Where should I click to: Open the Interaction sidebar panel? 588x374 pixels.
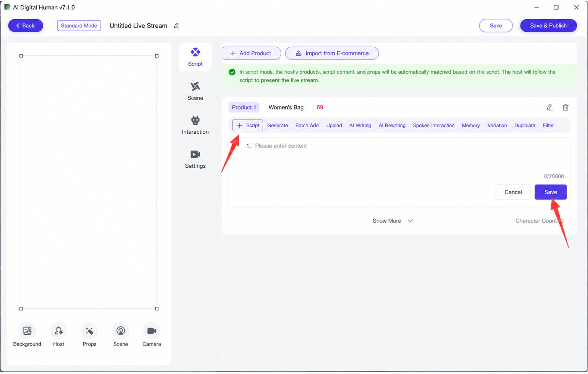pyautogui.click(x=195, y=125)
